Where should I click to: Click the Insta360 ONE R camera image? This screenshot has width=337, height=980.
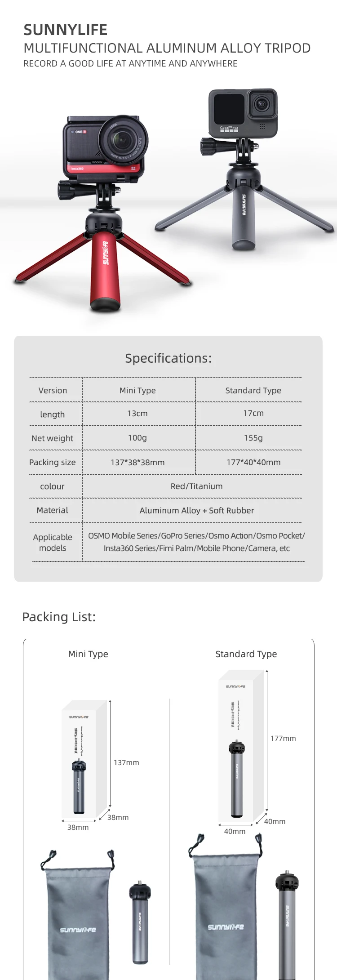pyautogui.click(x=106, y=148)
